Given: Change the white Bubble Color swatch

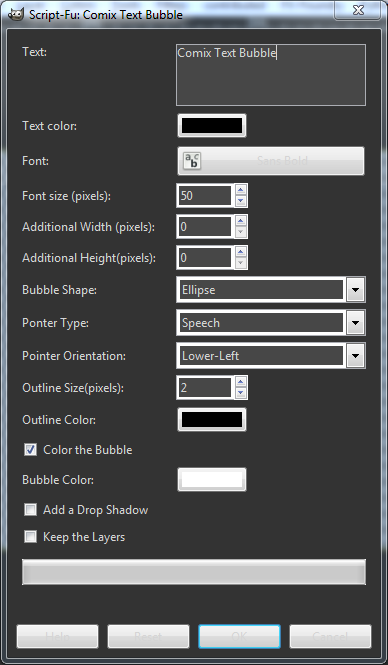Looking at the screenshot, I should click(212, 480).
